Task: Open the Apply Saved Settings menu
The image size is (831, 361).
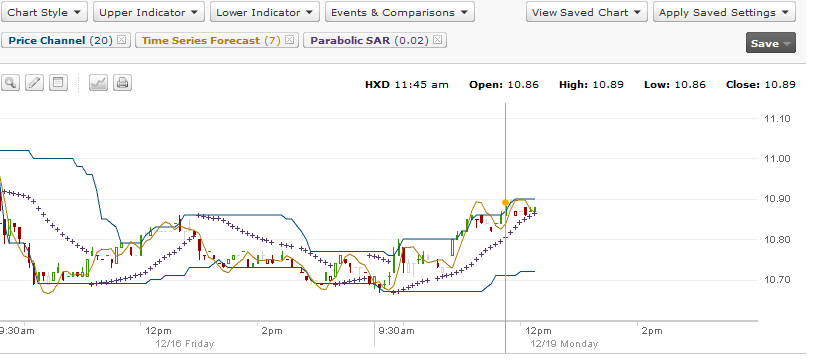Action: pyautogui.click(x=724, y=12)
